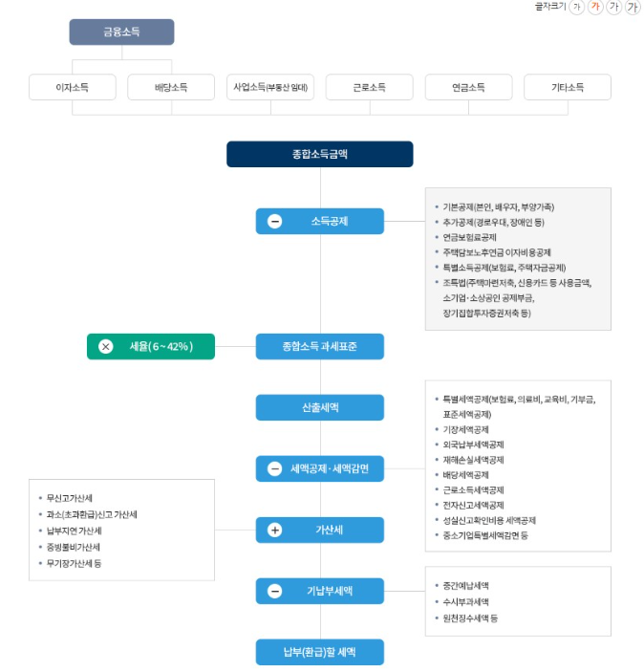Select the 연금소득 box
This screenshot has height=672, width=644.
click(x=469, y=87)
